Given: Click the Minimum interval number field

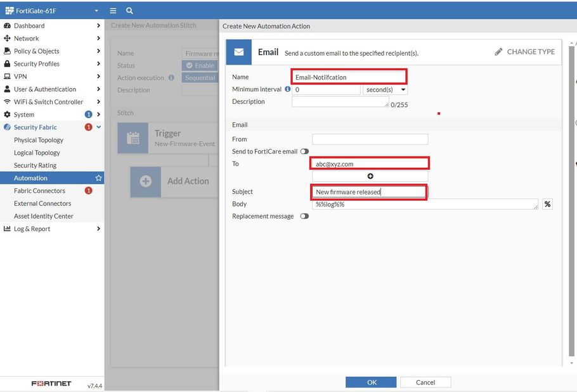Looking at the screenshot, I should click(326, 90).
